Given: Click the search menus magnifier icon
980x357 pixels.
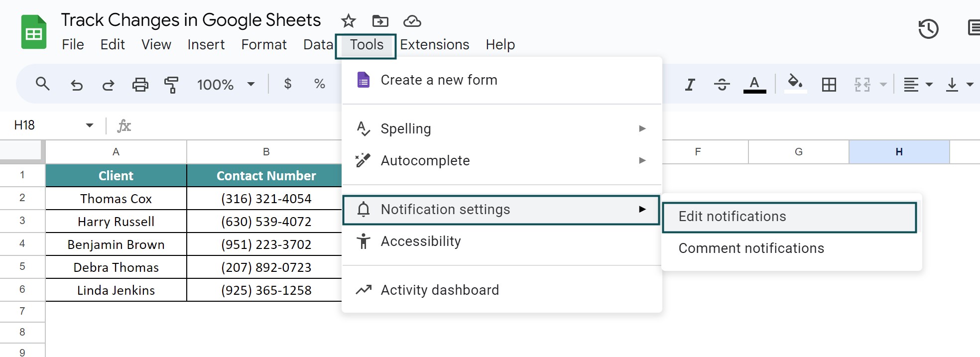Looking at the screenshot, I should point(43,84).
